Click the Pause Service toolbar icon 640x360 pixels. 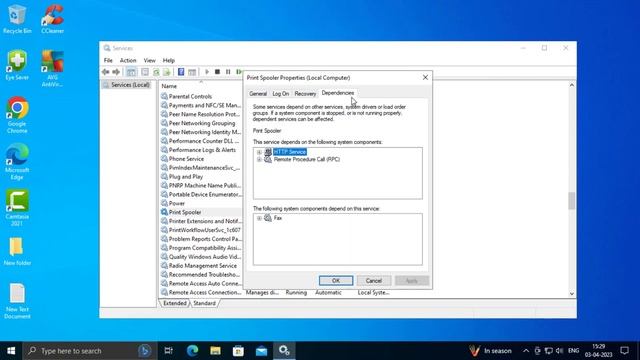point(228,72)
